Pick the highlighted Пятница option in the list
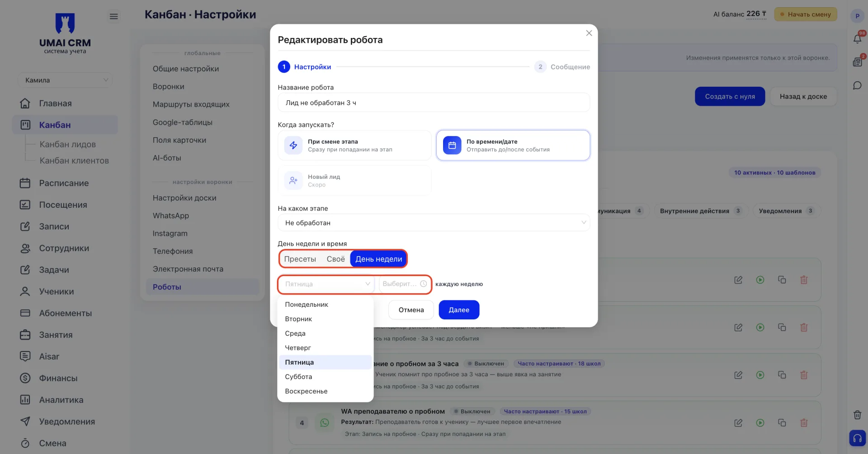 [x=325, y=362]
